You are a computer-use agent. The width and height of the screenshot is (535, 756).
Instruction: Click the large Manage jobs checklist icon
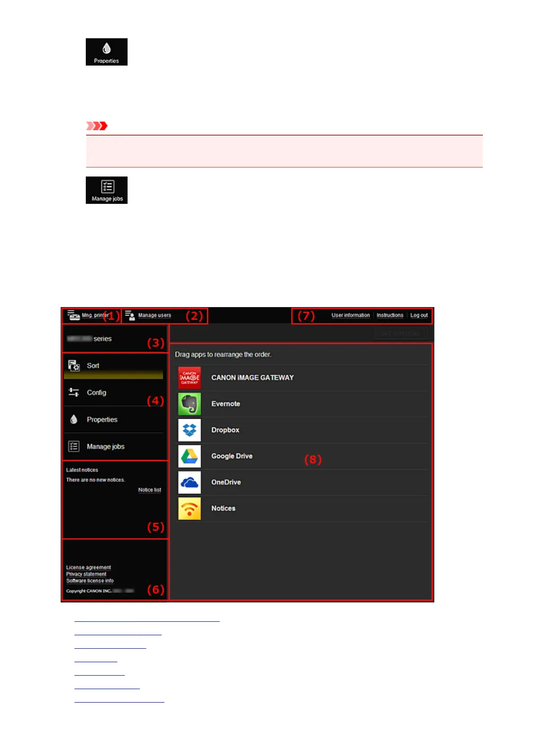tap(106, 190)
